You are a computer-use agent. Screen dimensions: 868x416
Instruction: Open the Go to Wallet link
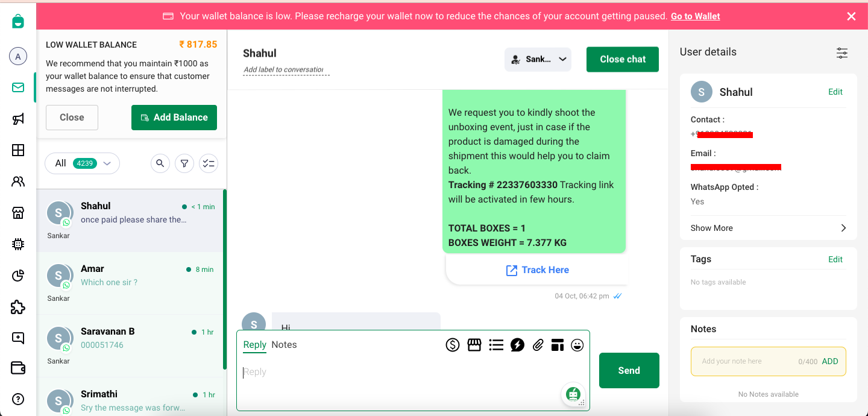695,16
